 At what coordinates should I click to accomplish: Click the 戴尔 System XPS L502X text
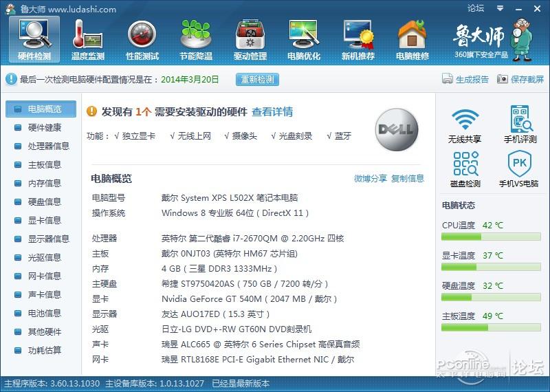click(x=230, y=198)
